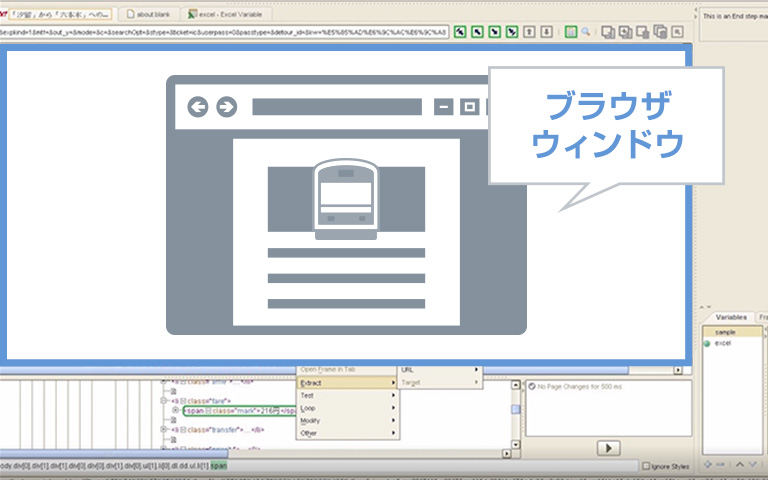Toggle the green-bordered grid view icon

[x=571, y=32]
